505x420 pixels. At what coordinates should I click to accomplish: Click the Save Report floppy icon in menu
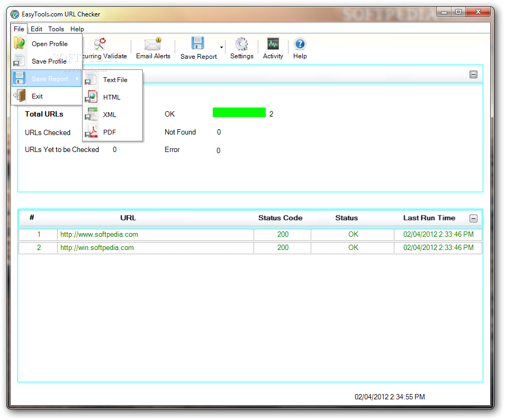20,78
